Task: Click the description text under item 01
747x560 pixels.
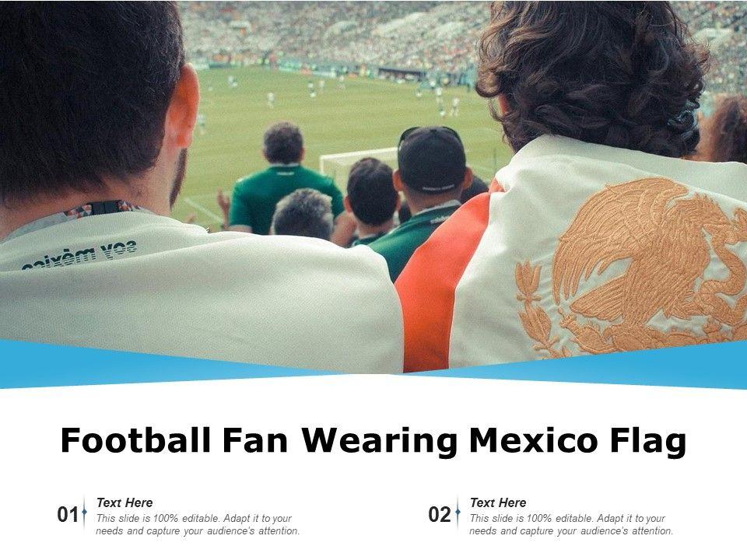Action: 198,524
